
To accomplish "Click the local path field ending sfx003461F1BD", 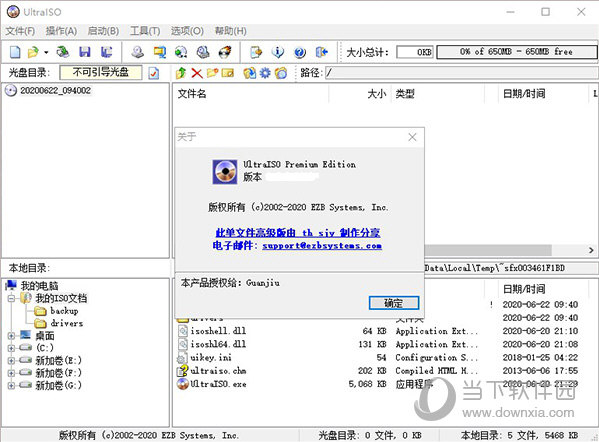I will coord(510,268).
